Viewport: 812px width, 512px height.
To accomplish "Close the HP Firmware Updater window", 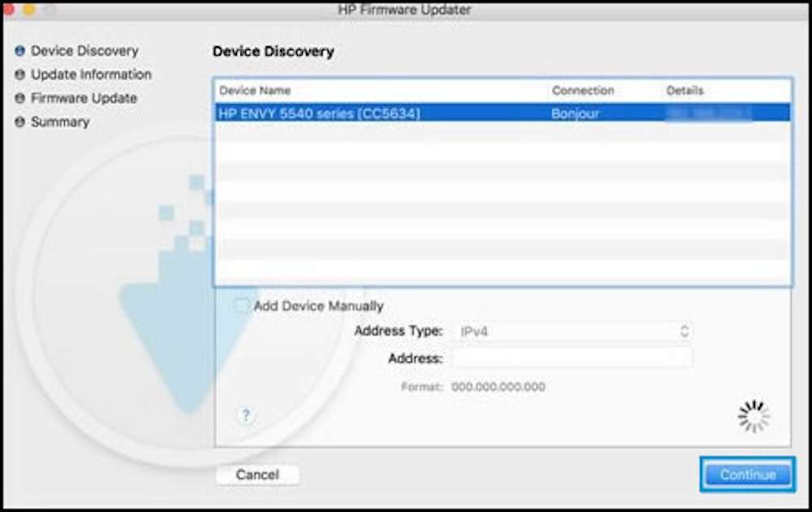I will pos(8,9).
